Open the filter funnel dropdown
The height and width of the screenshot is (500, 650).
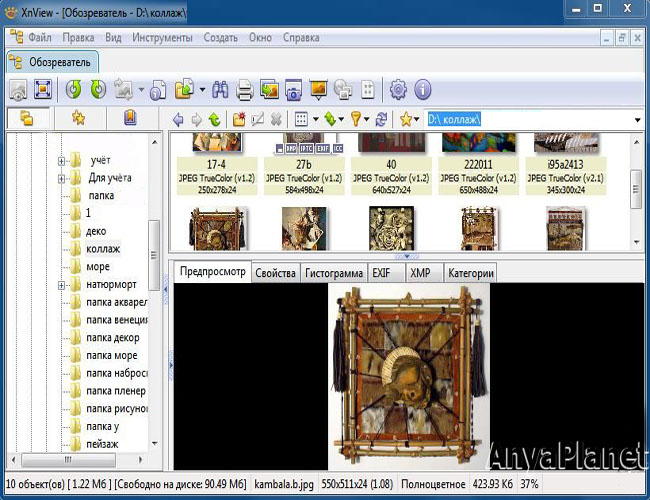coord(359,119)
